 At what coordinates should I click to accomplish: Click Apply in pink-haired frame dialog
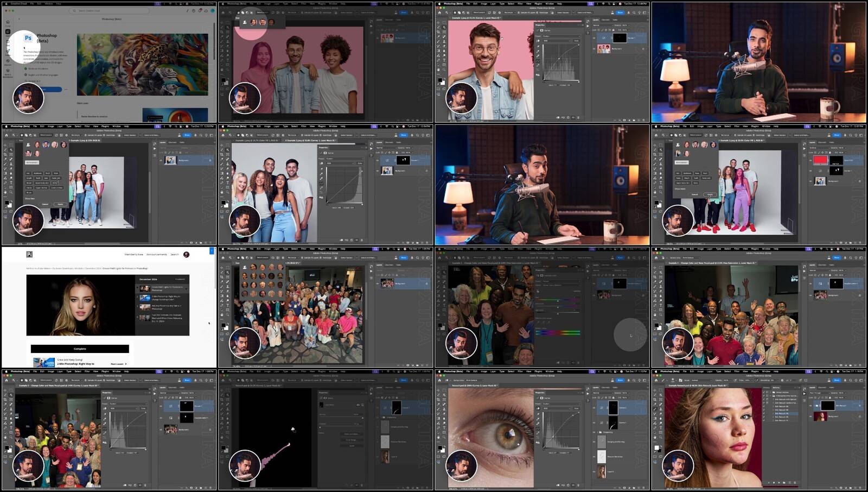pos(710,194)
